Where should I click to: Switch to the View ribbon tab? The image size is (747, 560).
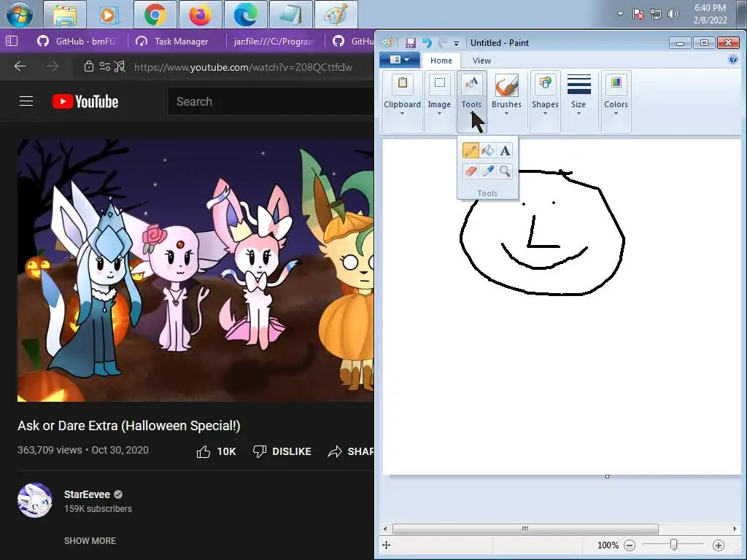(x=481, y=61)
